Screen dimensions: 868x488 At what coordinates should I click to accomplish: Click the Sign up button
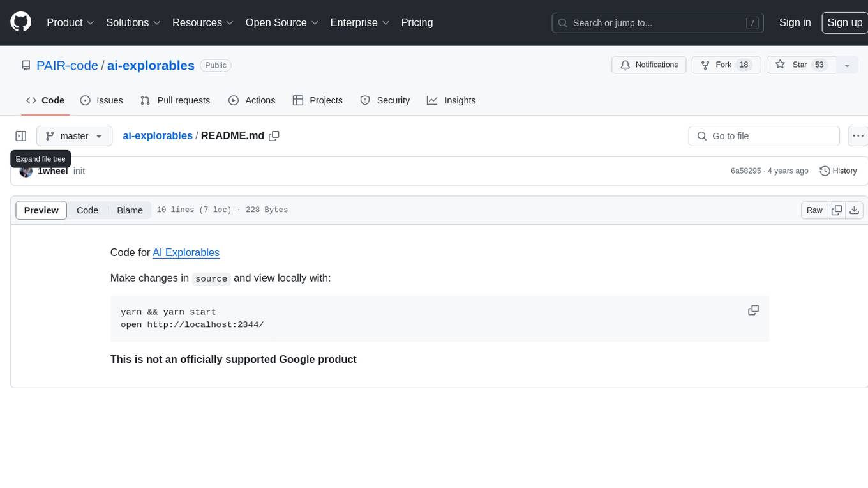[844, 22]
